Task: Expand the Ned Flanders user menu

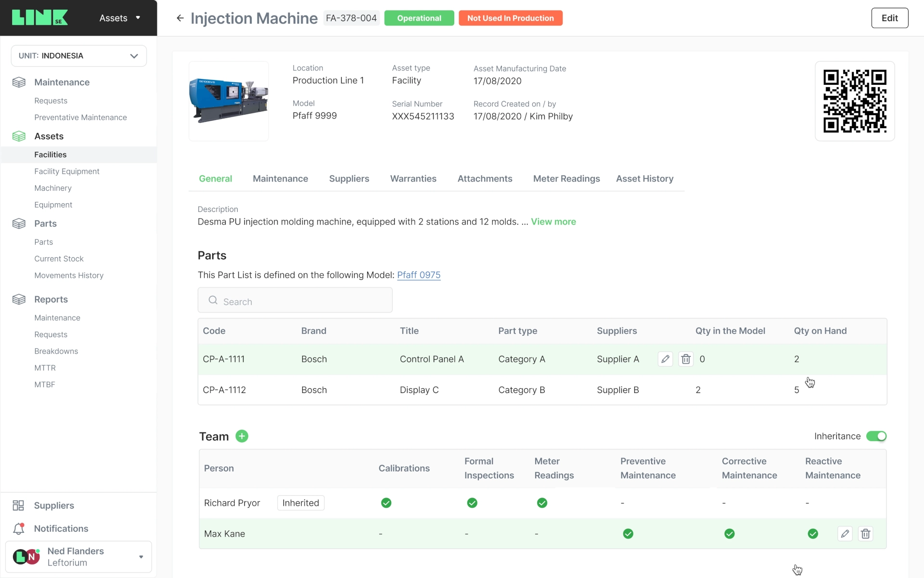Action: pyautogui.click(x=141, y=557)
